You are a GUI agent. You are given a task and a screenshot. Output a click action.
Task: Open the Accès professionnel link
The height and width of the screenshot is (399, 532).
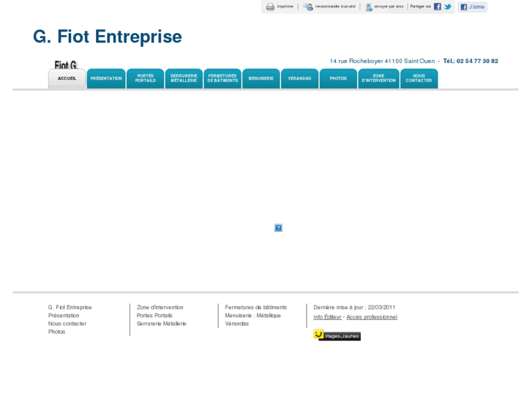click(372, 317)
